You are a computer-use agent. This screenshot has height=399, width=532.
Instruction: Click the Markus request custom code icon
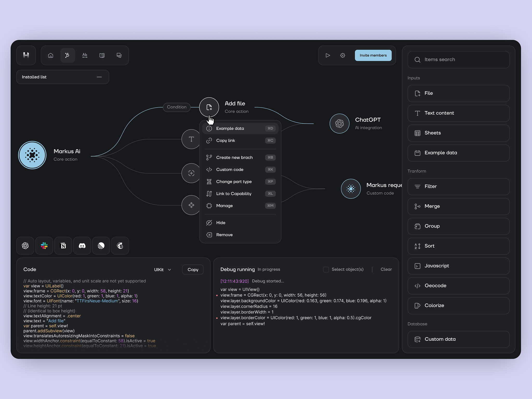point(351,188)
